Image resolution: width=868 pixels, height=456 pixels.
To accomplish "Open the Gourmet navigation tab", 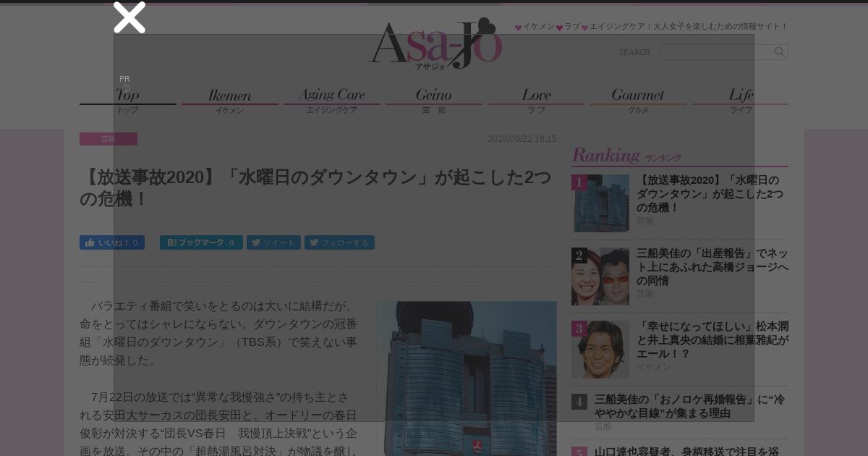I will (638, 101).
